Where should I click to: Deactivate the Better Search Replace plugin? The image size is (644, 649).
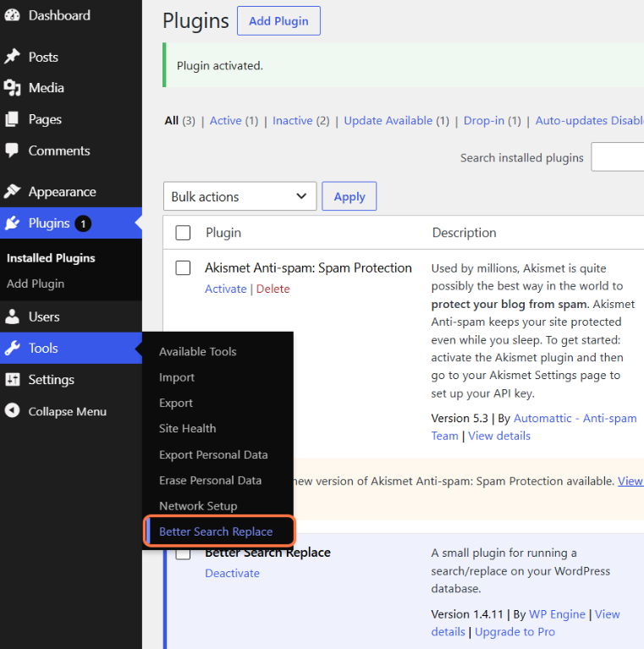pos(232,573)
